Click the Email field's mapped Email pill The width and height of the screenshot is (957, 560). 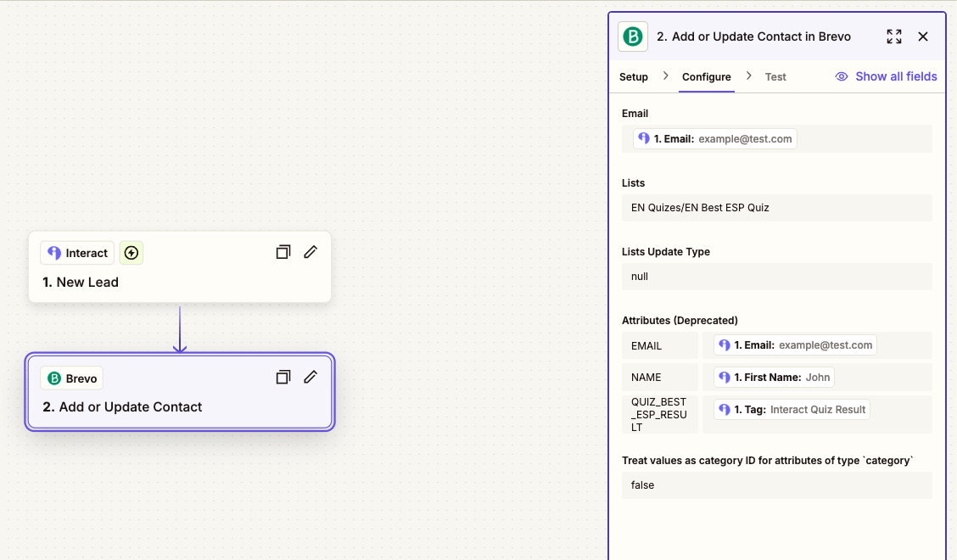coord(714,138)
